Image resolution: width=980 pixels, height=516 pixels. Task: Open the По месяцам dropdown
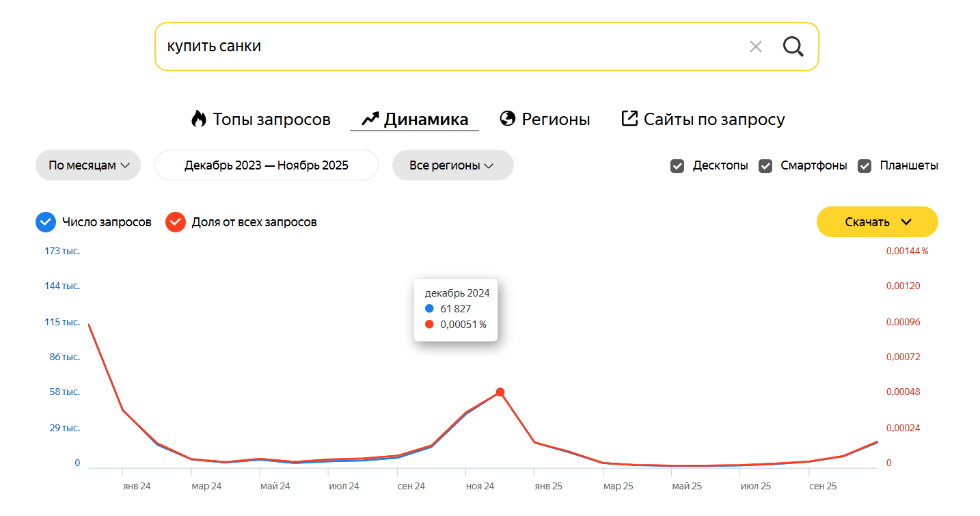coord(87,165)
